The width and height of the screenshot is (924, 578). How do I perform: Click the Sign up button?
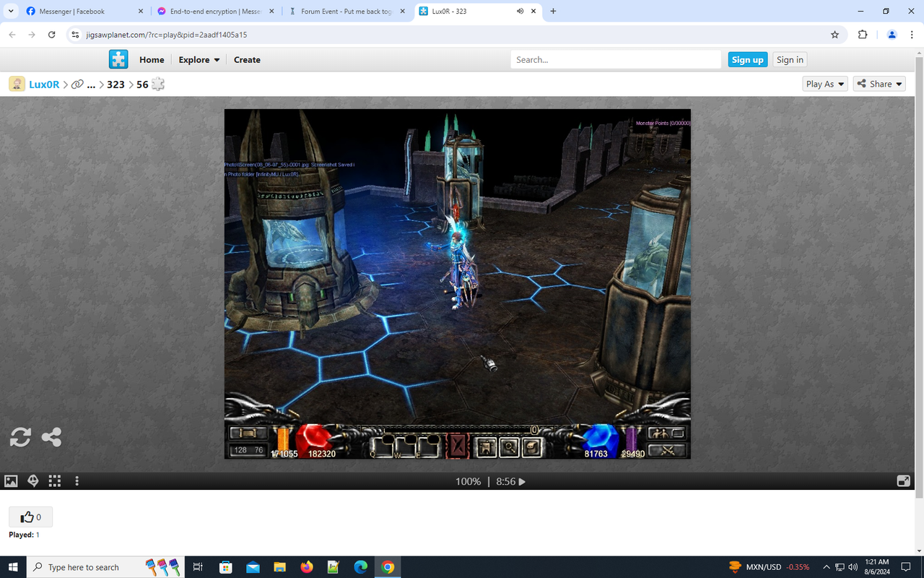coord(747,60)
